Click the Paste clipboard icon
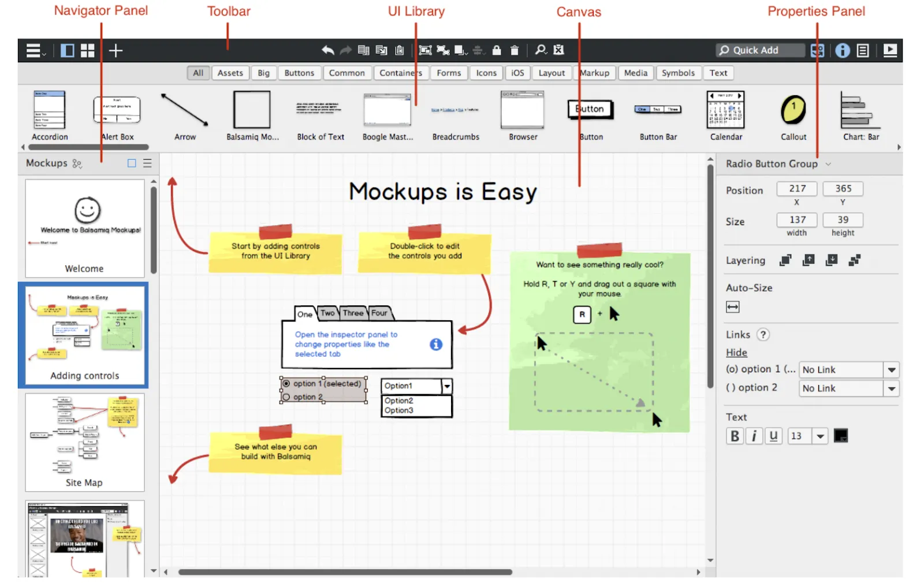924x584 pixels. pos(399,50)
